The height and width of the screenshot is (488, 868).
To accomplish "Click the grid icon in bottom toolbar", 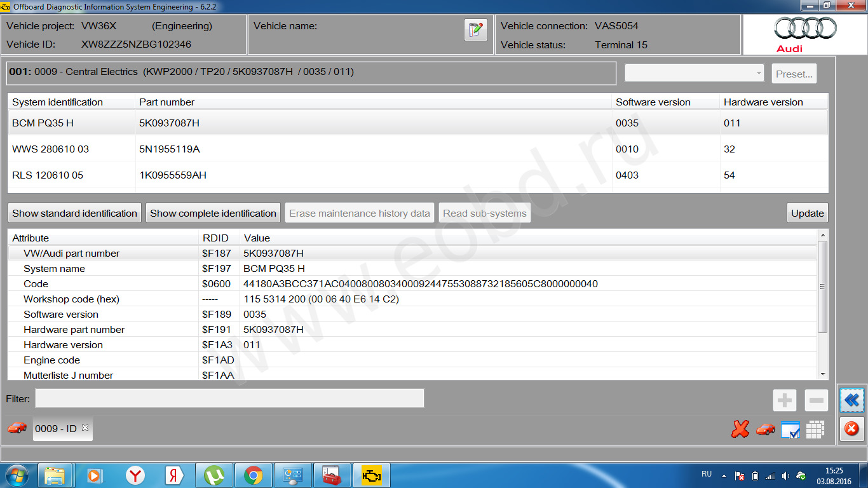I will coord(815,430).
